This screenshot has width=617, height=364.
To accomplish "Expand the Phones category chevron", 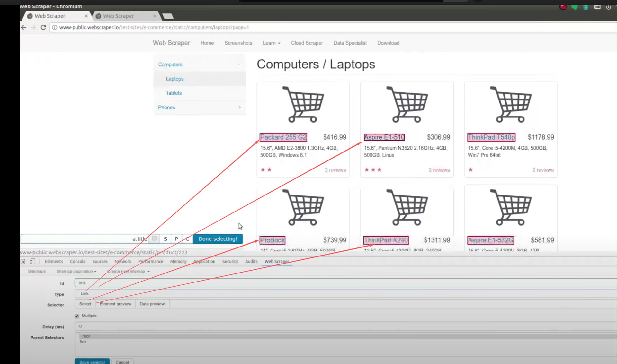I will [240, 107].
